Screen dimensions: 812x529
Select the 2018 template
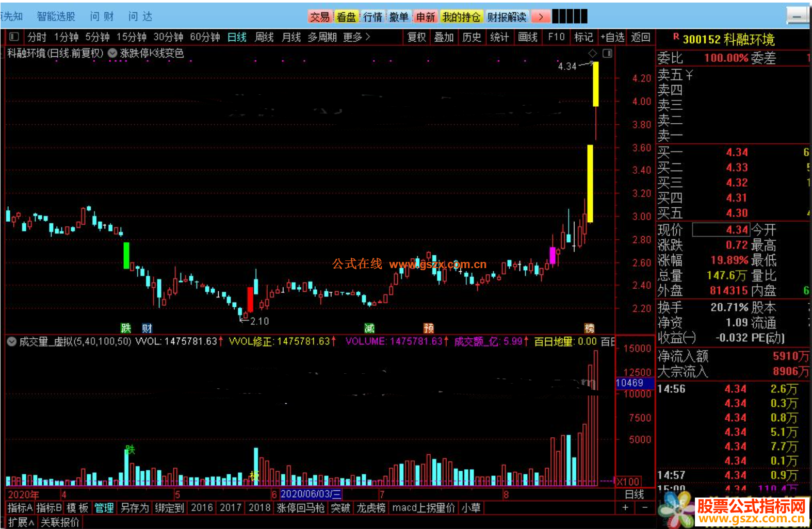(x=259, y=508)
